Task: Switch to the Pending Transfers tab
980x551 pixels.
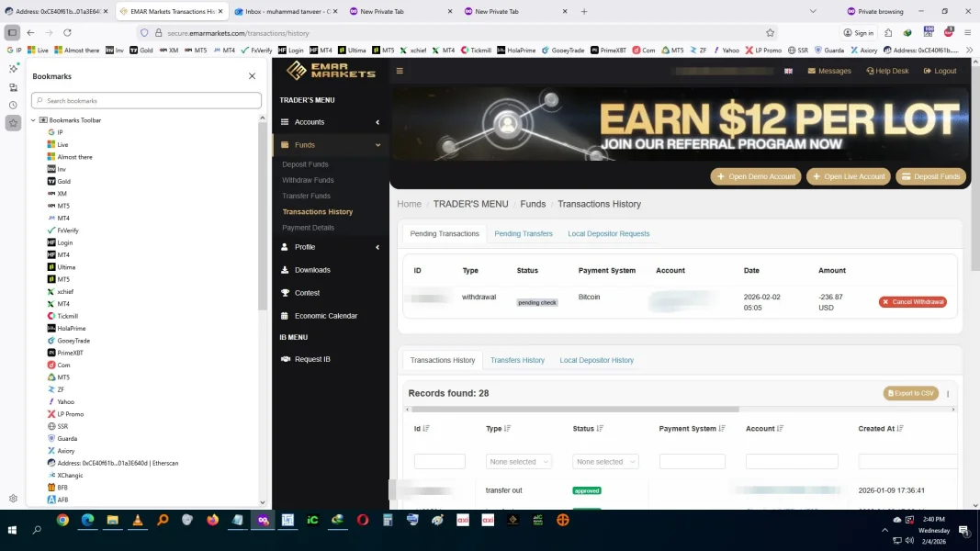Action: coord(524,233)
